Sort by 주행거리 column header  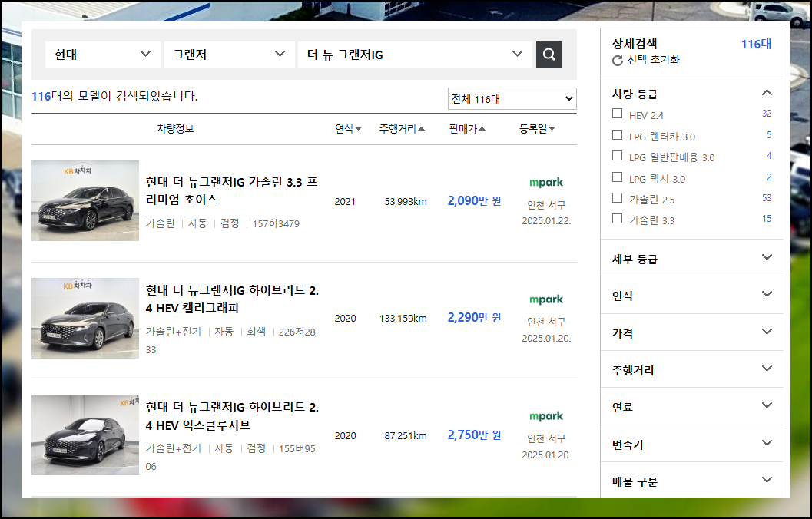point(402,129)
